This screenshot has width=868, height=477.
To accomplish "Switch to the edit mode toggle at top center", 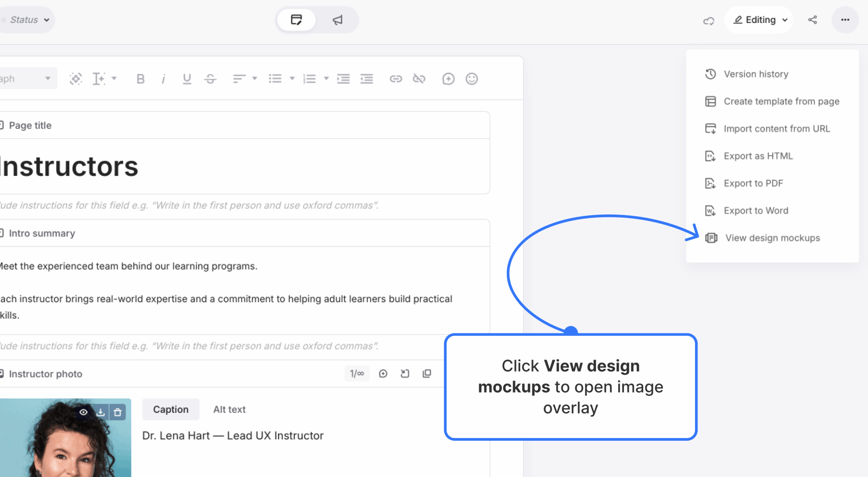I will click(296, 20).
